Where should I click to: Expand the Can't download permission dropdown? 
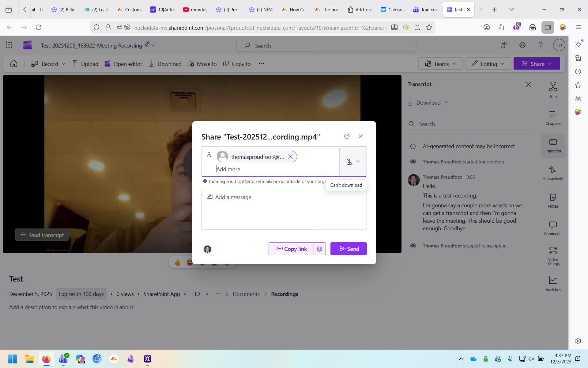click(x=353, y=162)
